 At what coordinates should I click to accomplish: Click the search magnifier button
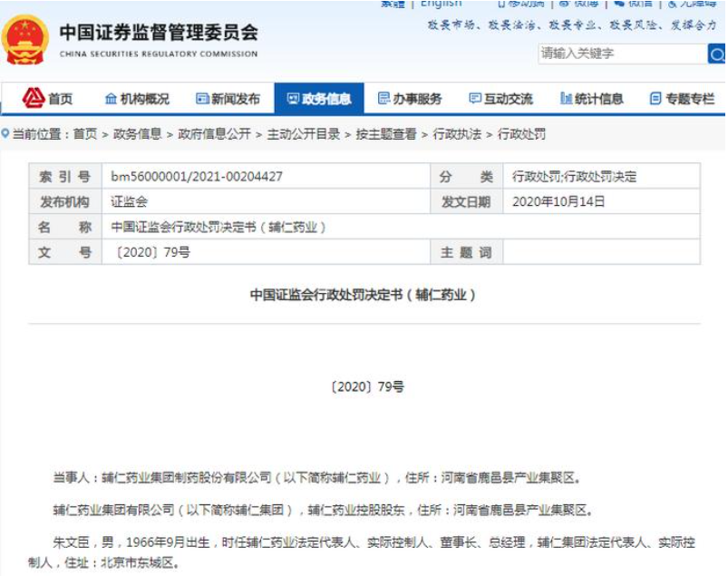click(x=716, y=54)
